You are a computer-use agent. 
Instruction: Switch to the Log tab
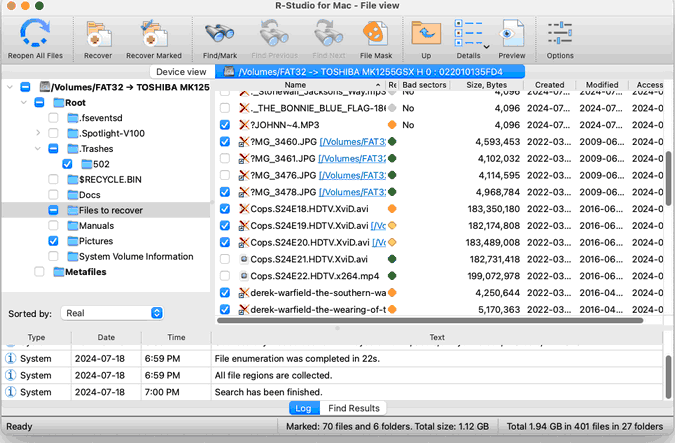[x=303, y=408]
